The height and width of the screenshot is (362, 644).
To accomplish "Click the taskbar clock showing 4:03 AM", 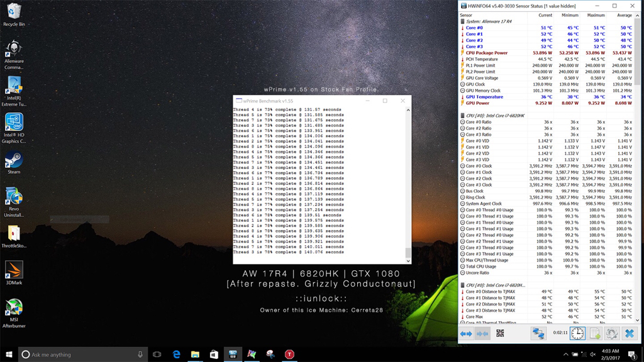I will click(610, 354).
